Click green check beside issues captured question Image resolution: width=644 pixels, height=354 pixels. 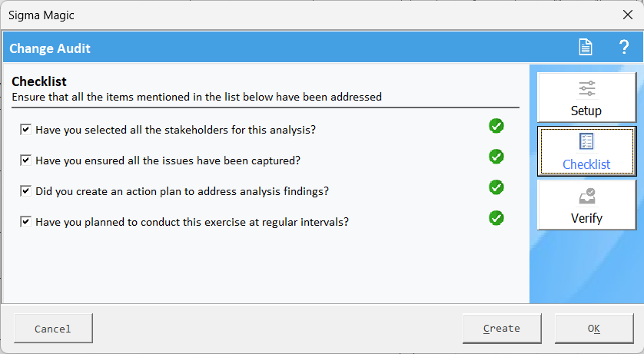click(496, 157)
